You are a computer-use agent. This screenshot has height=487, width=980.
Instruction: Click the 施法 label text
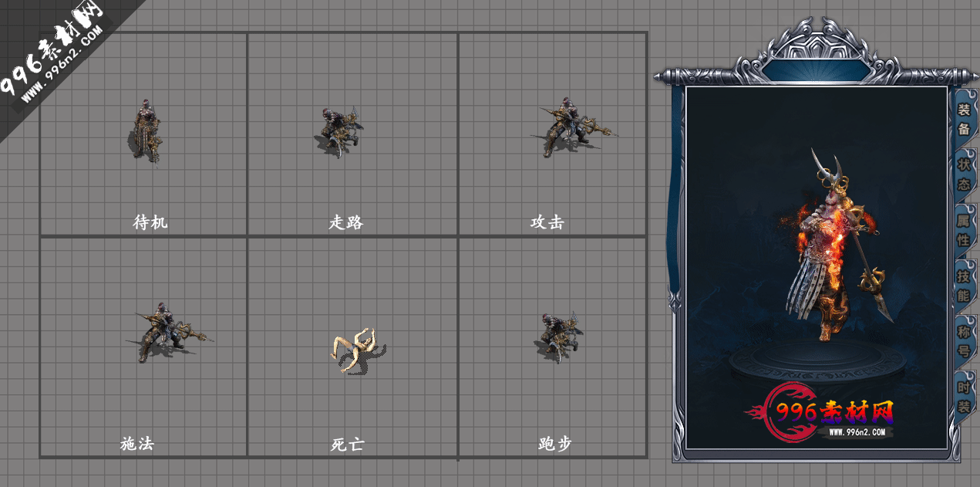pos(137,444)
